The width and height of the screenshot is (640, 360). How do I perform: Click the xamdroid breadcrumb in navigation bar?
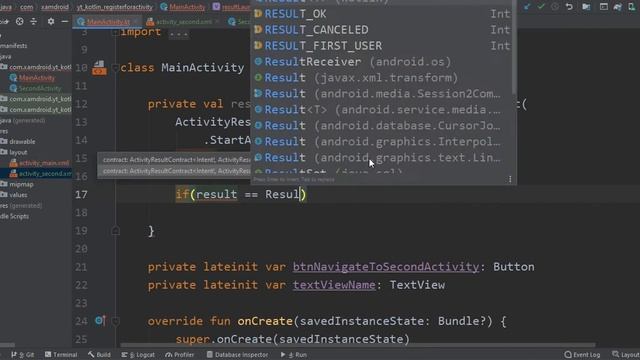tap(55, 7)
